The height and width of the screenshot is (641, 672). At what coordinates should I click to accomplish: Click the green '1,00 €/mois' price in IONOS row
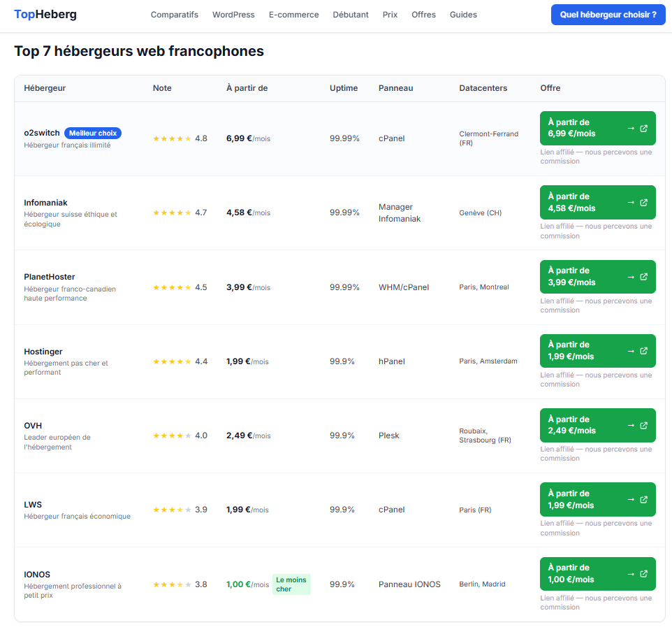[x=248, y=584]
